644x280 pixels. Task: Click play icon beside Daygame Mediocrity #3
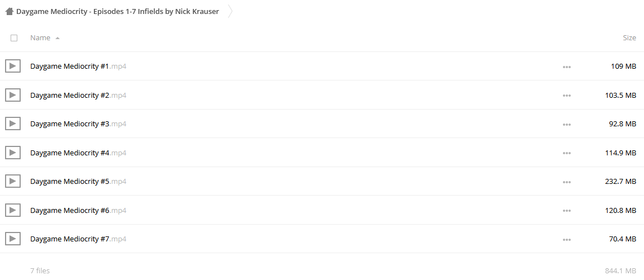(x=13, y=124)
